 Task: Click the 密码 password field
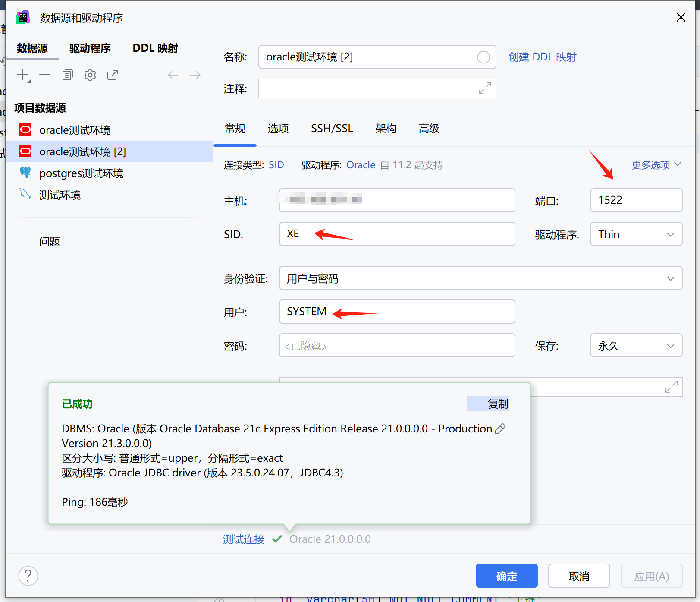coord(397,345)
